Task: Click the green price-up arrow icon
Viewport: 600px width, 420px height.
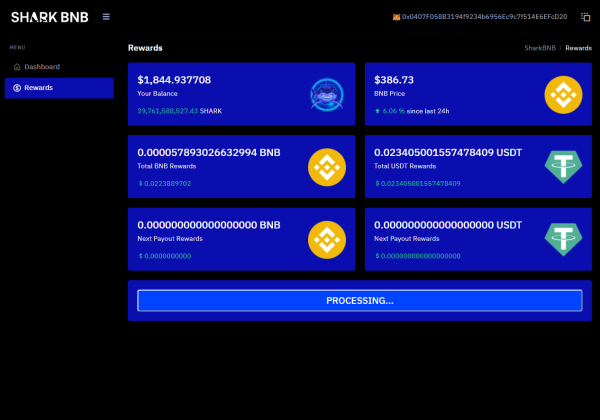Action: click(x=377, y=111)
